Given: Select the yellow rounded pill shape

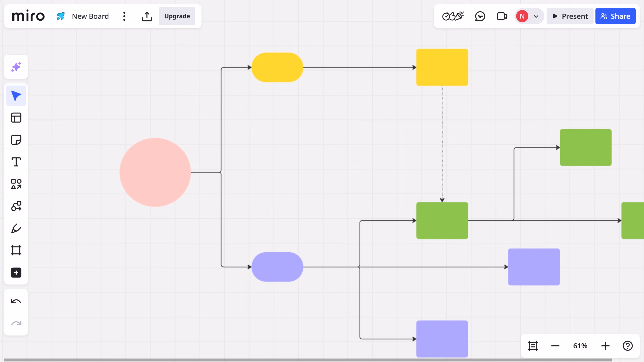Looking at the screenshot, I should pyautogui.click(x=277, y=67).
